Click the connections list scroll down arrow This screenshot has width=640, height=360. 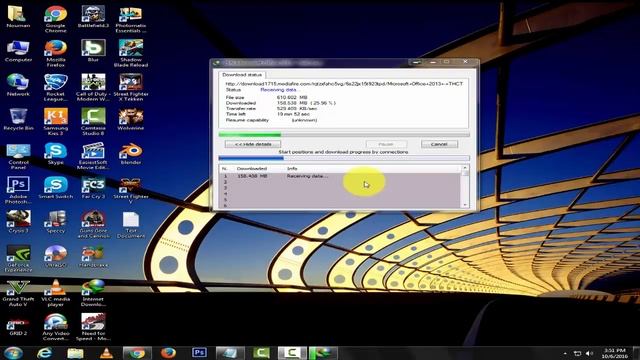[465, 204]
